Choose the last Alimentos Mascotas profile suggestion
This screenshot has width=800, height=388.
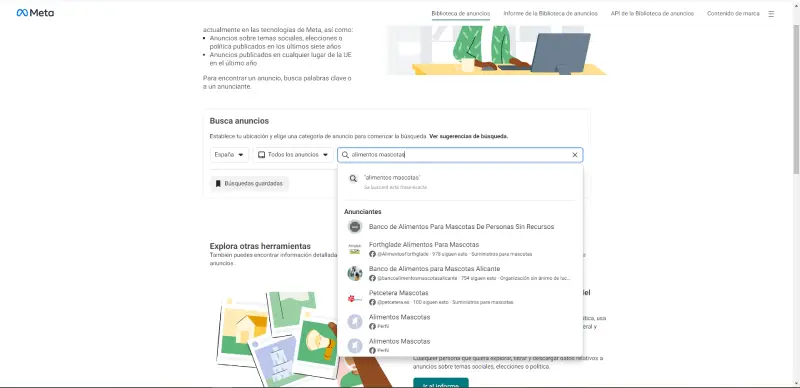coord(461,345)
